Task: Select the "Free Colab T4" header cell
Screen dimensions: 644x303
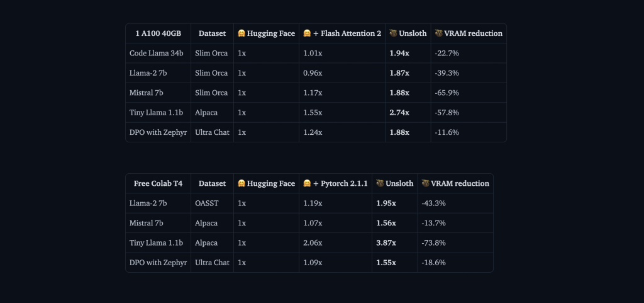Action: (158, 183)
